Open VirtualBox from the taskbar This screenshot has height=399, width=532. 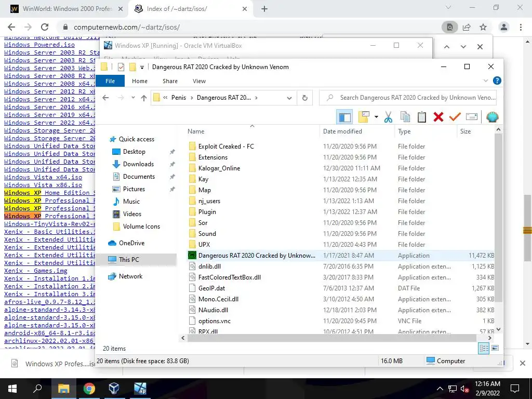click(114, 389)
